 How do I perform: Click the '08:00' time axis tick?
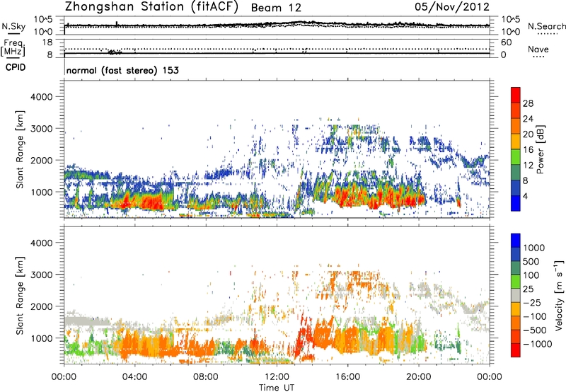coord(206,377)
